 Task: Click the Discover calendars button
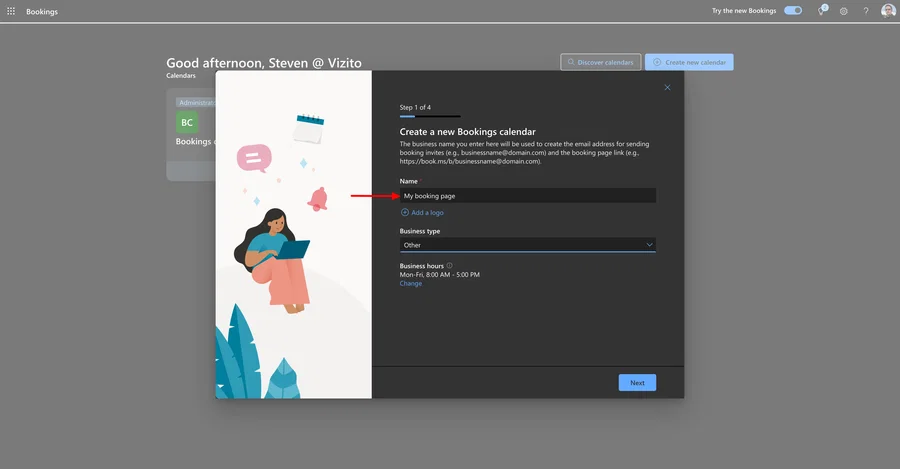600,62
